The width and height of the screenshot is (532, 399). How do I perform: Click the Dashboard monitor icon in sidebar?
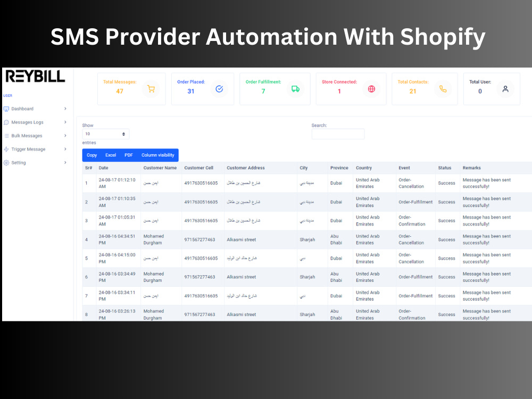coord(6,109)
